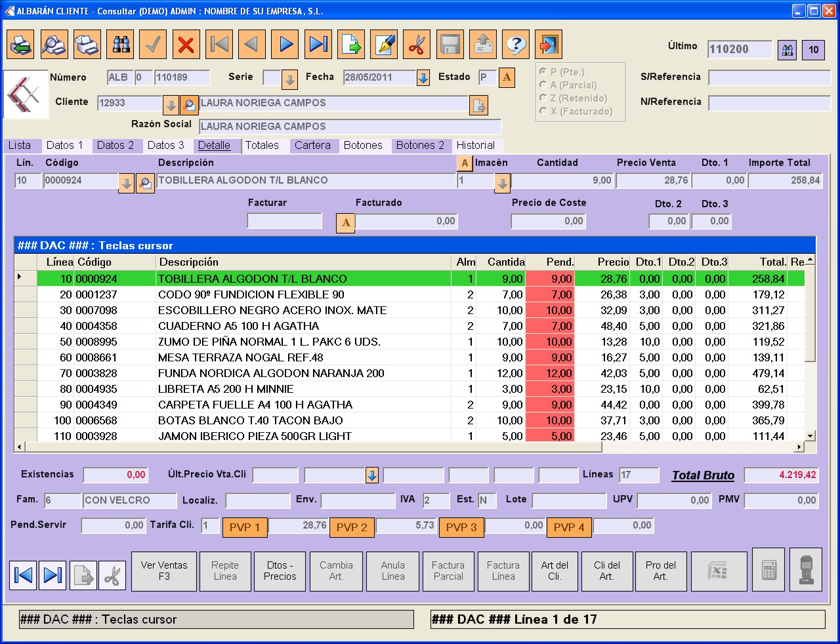Viewport: 840px width, 644px height.
Task: Expand the Cliente code dropdown arrow
Action: (x=171, y=104)
